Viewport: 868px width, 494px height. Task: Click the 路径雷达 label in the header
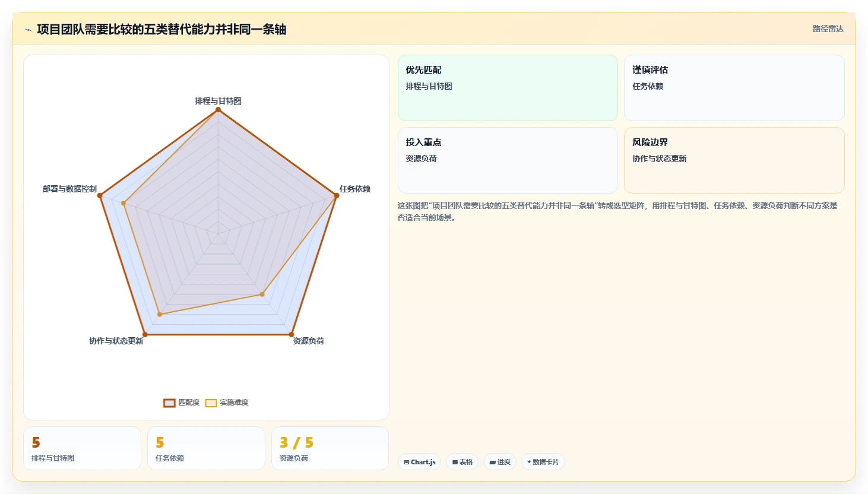[828, 28]
